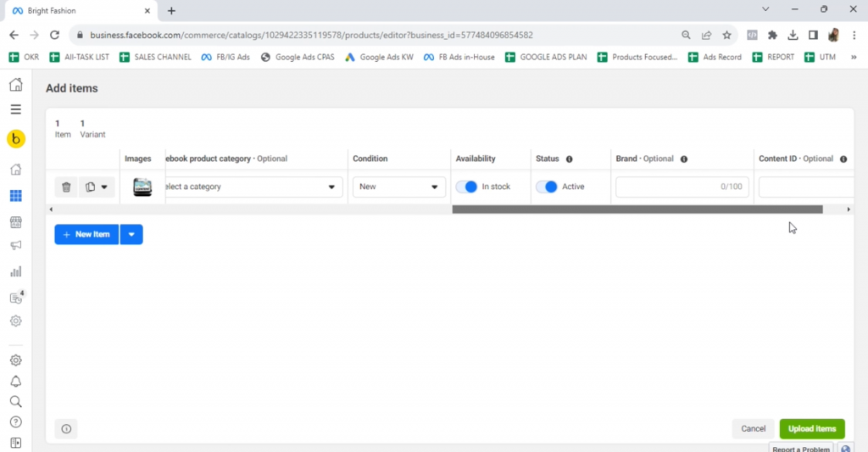Expand the Select a category dropdown
This screenshot has height=452, width=868.
253,187
